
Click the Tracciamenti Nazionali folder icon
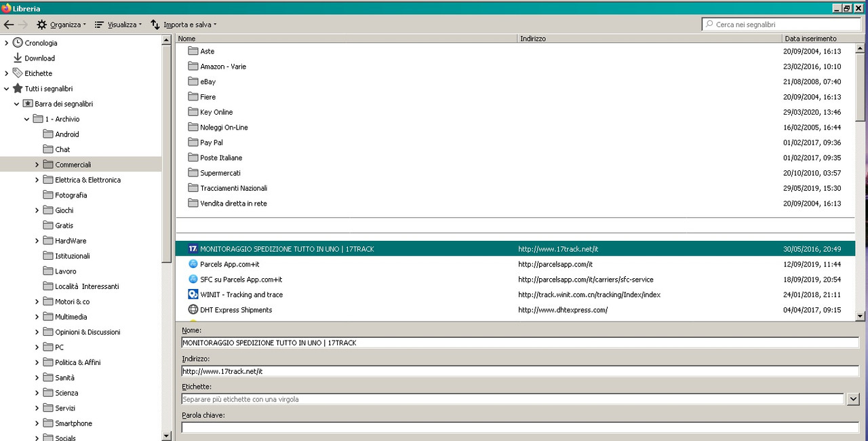point(193,188)
